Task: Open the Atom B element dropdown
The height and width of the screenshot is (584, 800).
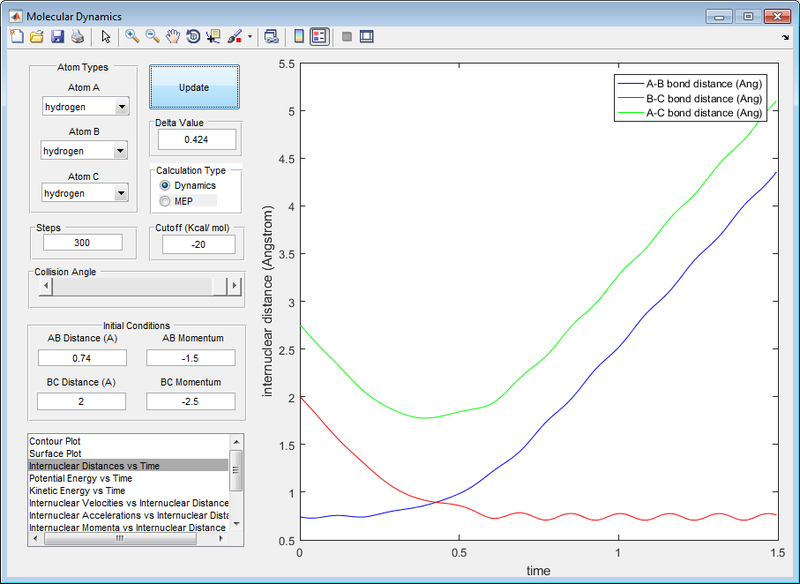Action: coord(120,151)
